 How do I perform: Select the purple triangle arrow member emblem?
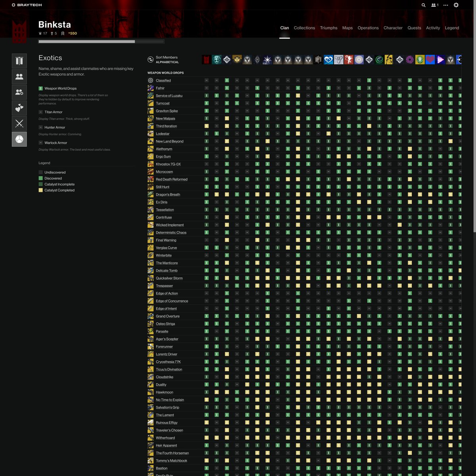click(x=440, y=59)
